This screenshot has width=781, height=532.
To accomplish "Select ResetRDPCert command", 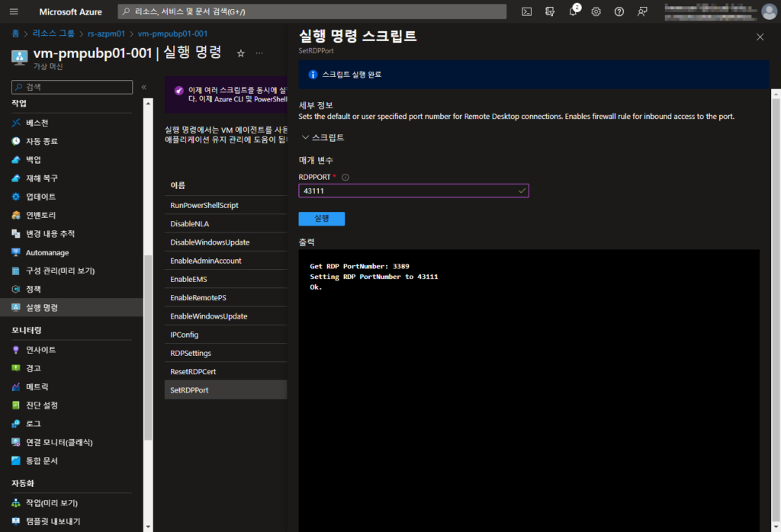I will (226, 372).
